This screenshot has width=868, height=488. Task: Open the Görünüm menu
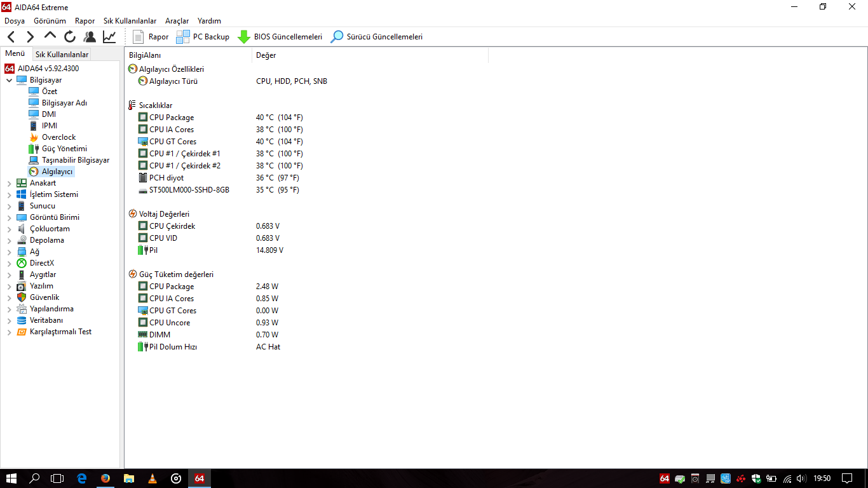click(x=50, y=21)
